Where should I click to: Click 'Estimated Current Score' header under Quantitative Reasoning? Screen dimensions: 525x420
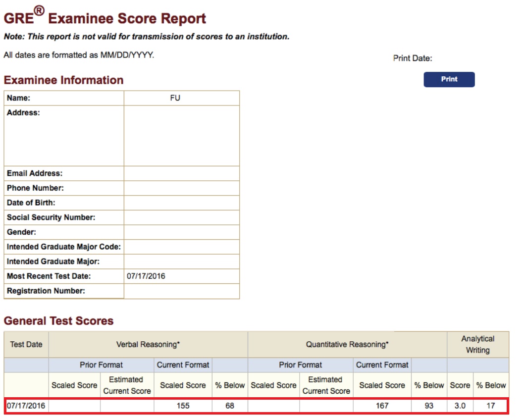(x=326, y=385)
